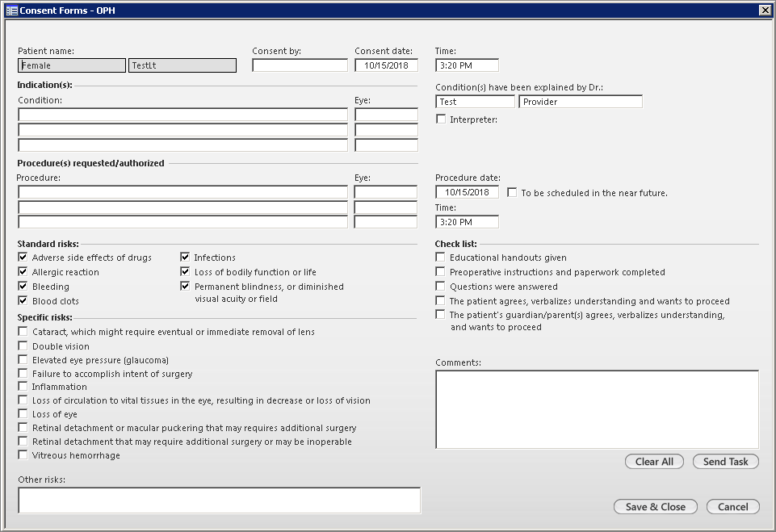
Task: Click the third Procedure field
Action: (x=183, y=222)
